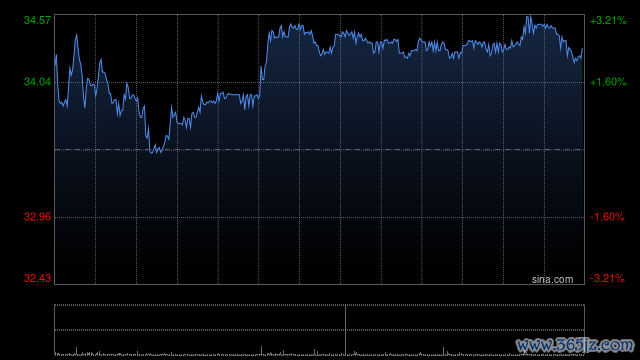The image size is (640, 360).
Task: Click the +1.60% green percentage label
Action: tap(608, 82)
